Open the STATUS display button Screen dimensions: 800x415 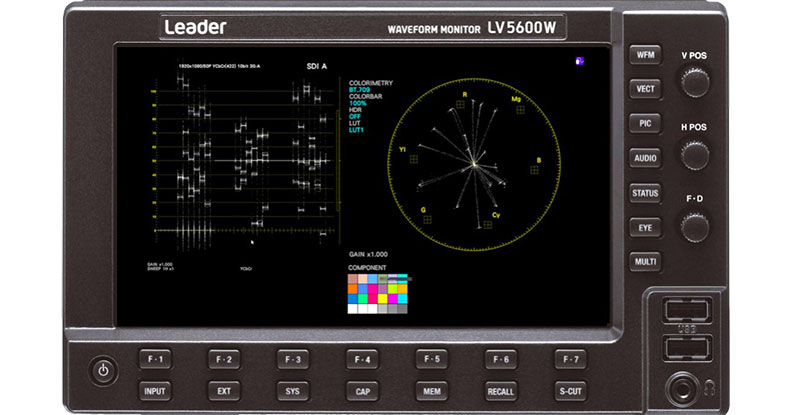(645, 193)
